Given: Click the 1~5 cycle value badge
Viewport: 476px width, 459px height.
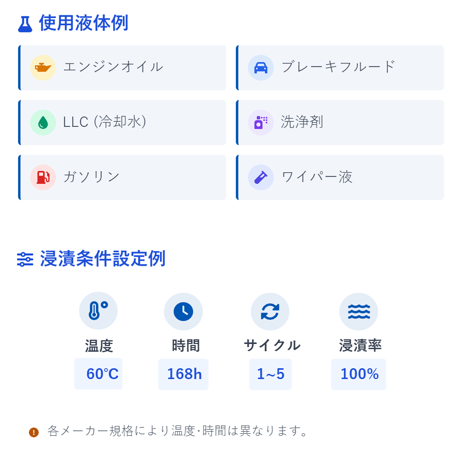Looking at the screenshot, I should click(x=270, y=374).
